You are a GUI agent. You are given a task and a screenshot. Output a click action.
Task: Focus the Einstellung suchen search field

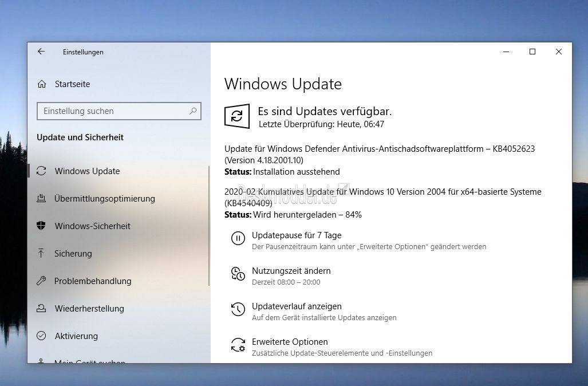tap(119, 111)
